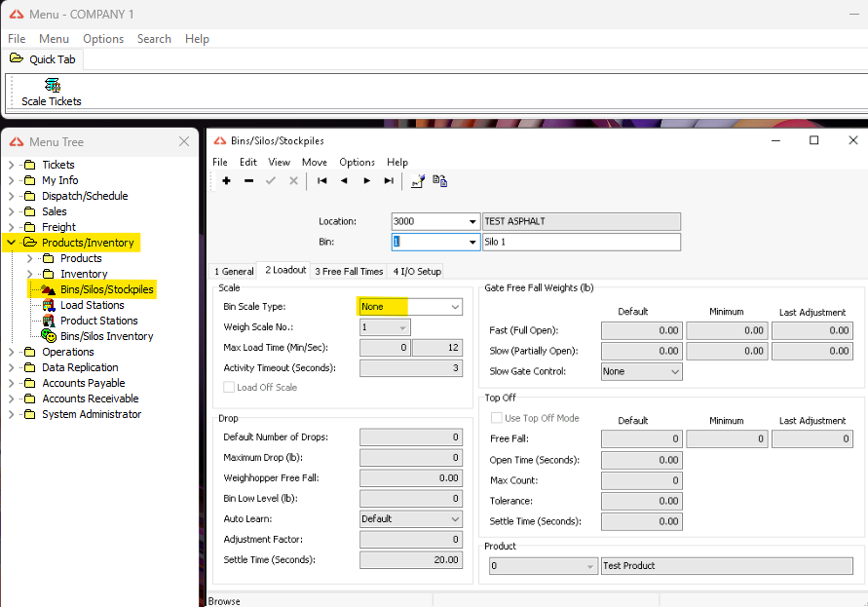The height and width of the screenshot is (607, 868).
Task: Open the Bin dropdown
Action: (x=472, y=242)
